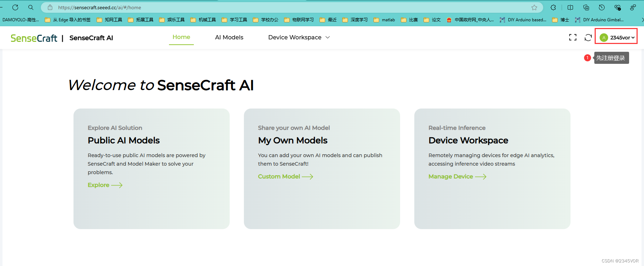Open the 最近 bookmark folder
The image size is (644, 266).
(x=328, y=20)
